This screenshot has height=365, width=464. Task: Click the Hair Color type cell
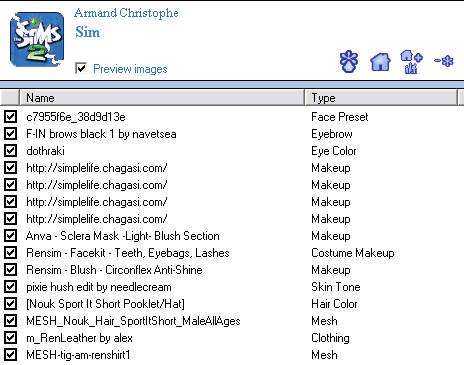point(334,304)
